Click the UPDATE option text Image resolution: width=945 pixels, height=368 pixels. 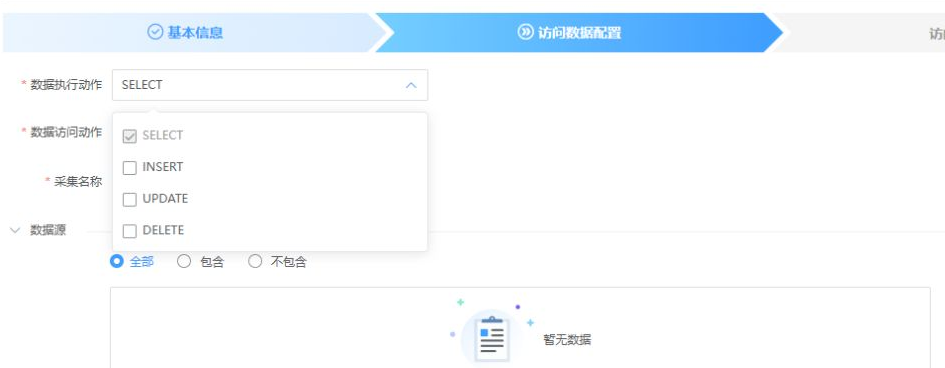(x=165, y=199)
